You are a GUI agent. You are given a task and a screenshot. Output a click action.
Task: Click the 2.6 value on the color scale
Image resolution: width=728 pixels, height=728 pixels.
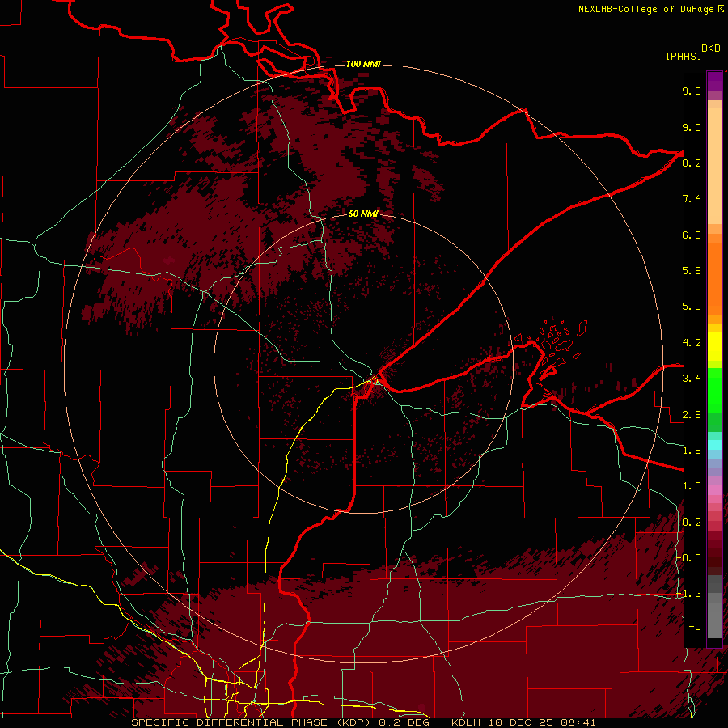(x=692, y=415)
